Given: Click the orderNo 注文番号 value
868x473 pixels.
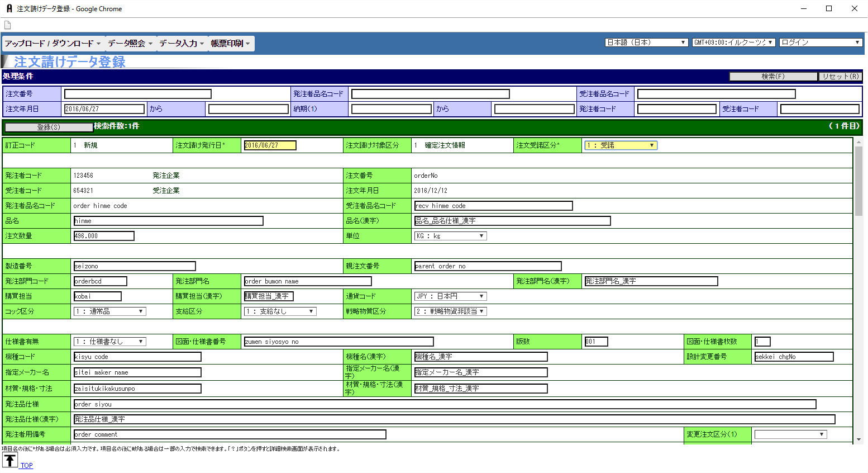Looking at the screenshot, I should tap(426, 176).
